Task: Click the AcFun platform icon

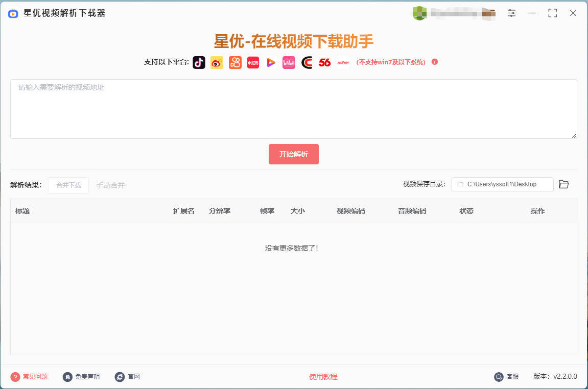Action: pos(342,62)
